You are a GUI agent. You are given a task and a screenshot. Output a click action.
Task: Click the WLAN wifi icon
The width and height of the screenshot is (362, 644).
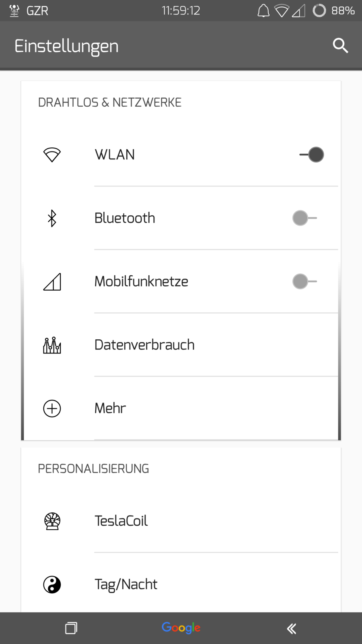click(52, 155)
